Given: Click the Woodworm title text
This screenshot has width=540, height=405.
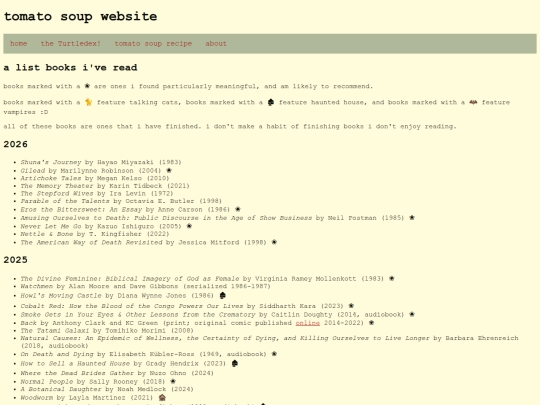Looking at the screenshot, I should [x=37, y=398].
